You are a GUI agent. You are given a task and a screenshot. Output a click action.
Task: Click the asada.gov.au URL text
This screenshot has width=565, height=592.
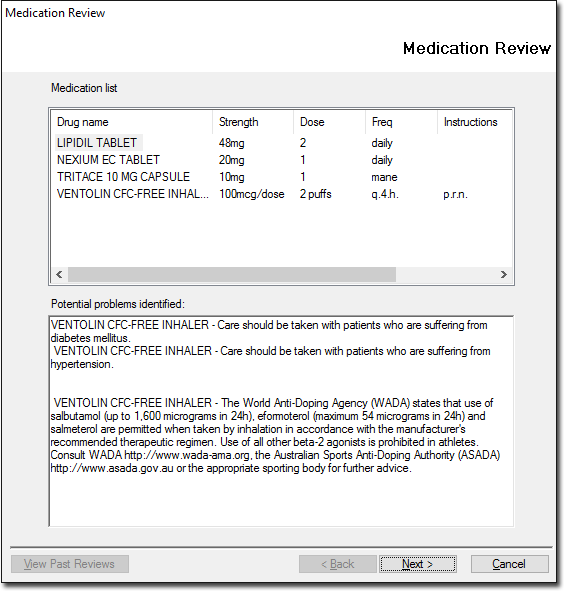pos(112,468)
